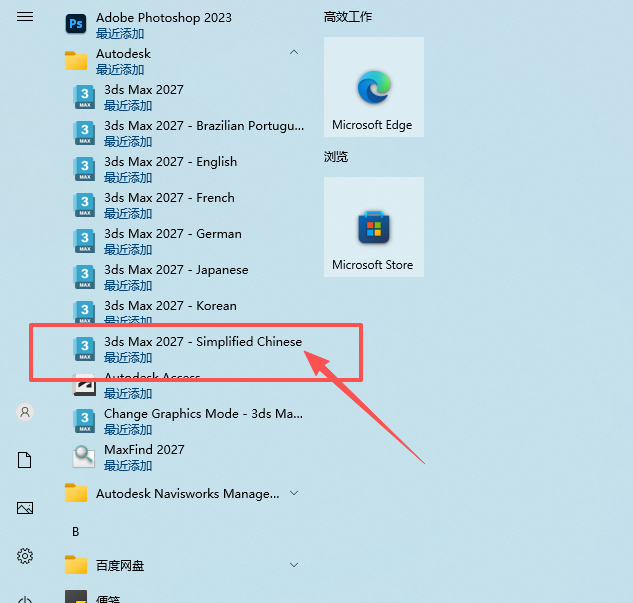Click the 3ds Max 2027 Korean icon
Image resolution: width=633 pixels, height=603 pixels.
pos(84,312)
